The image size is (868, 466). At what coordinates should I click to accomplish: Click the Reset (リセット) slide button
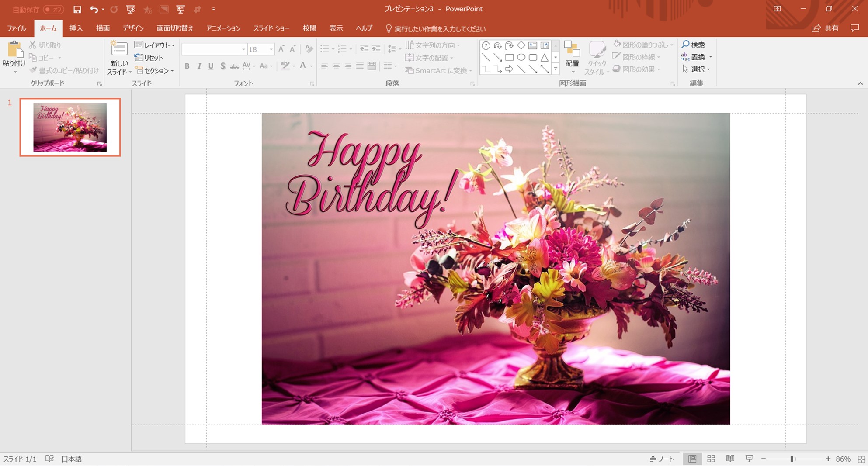click(x=149, y=58)
